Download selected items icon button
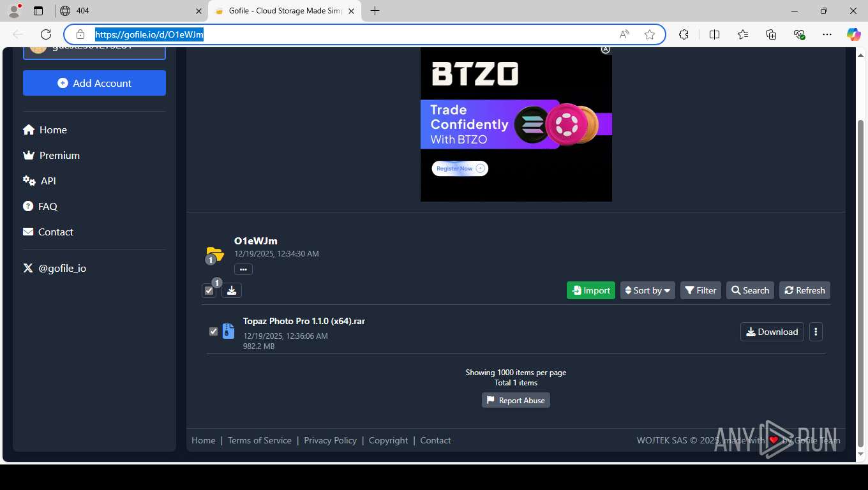This screenshot has width=868, height=490. pyautogui.click(x=232, y=290)
